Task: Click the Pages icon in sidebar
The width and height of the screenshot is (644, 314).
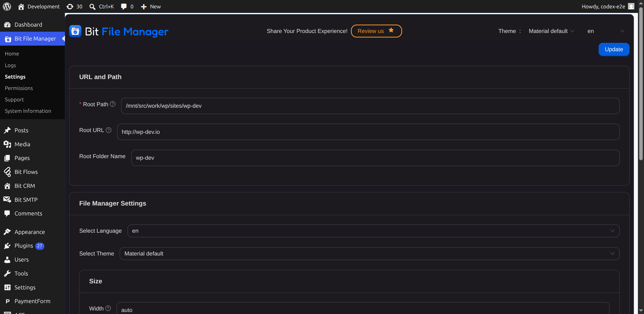Action: click(x=7, y=158)
